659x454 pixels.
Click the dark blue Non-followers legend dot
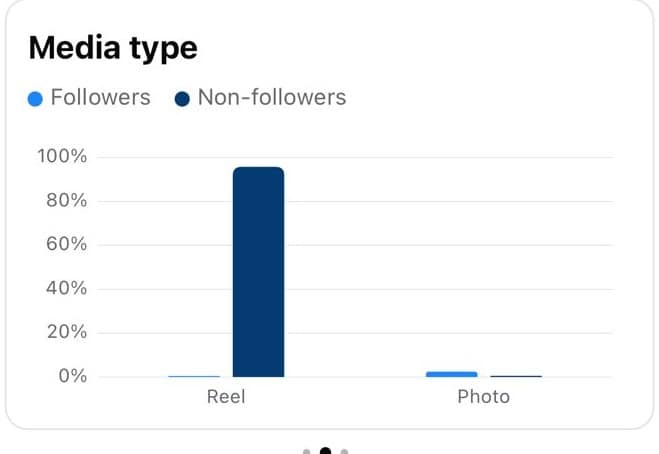(x=182, y=98)
